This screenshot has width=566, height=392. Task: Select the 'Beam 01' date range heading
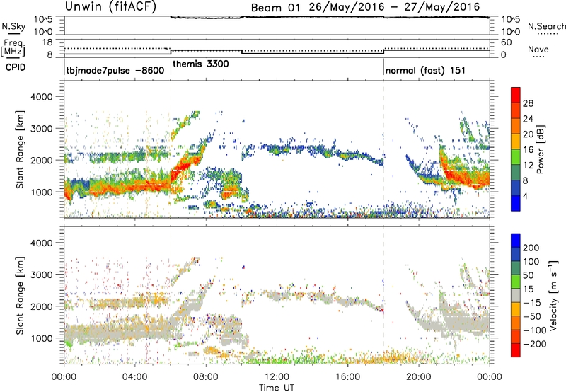click(x=365, y=7)
